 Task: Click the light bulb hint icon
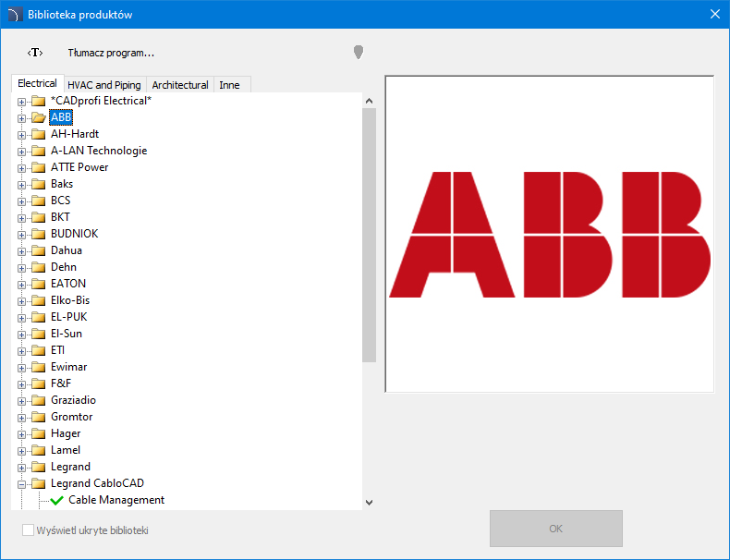[x=359, y=52]
